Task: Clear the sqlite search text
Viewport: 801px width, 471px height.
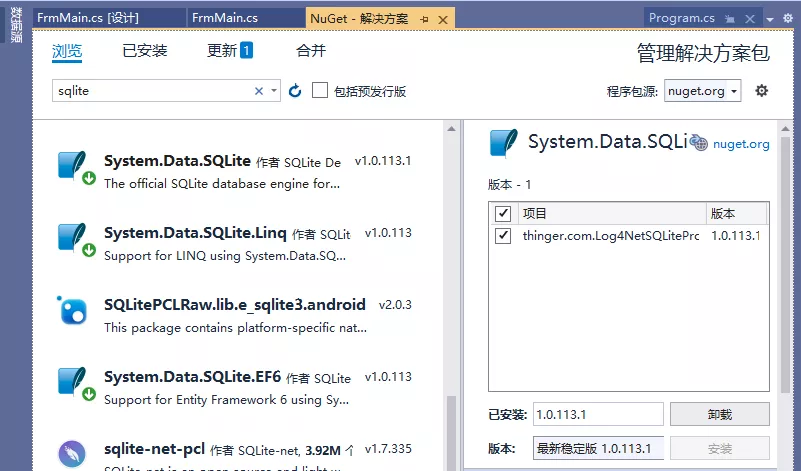Action: pyautogui.click(x=259, y=91)
